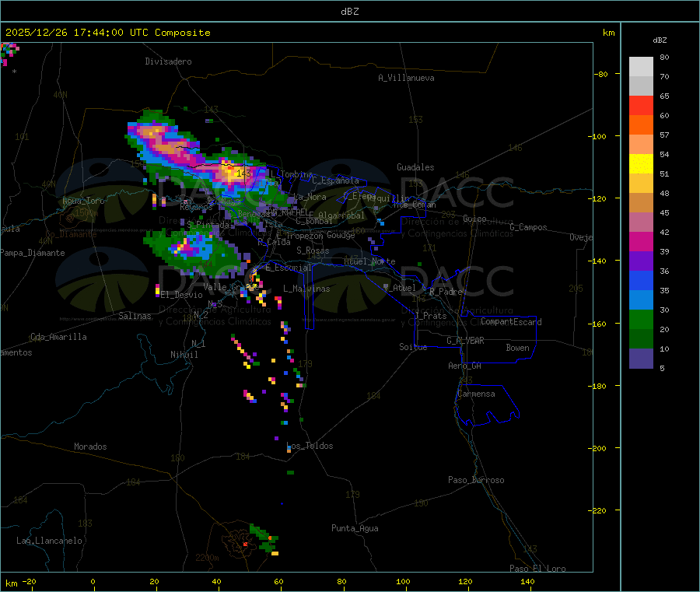Click the R_Padre location label
Viewport: 700px width, 592px height.
pyautogui.click(x=446, y=292)
